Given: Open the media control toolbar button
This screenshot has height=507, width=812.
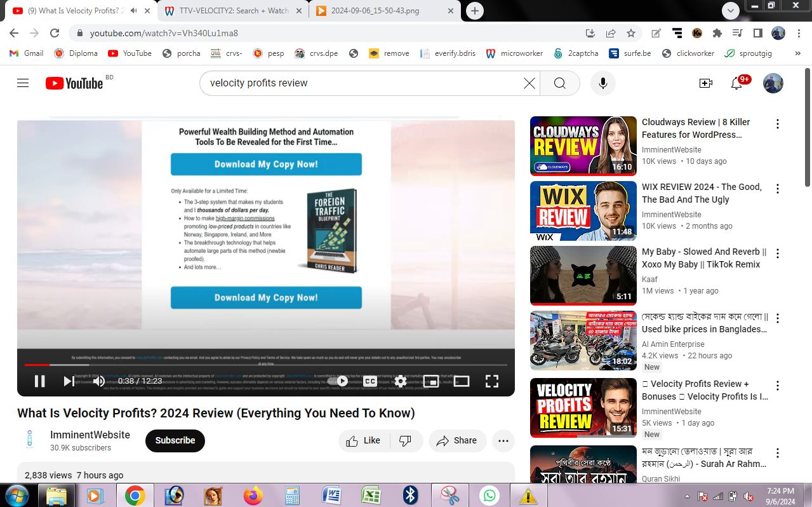Looking at the screenshot, I should (738, 33).
